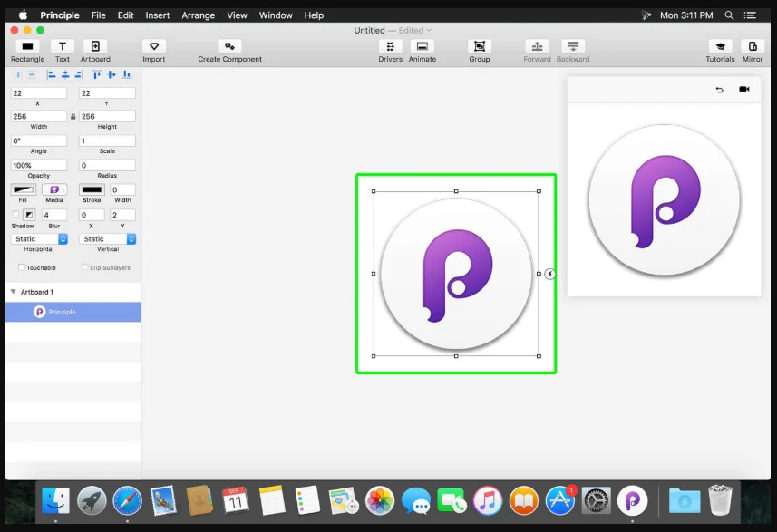The width and height of the screenshot is (777, 532).
Task: Click the preview record video camera
Action: point(743,89)
